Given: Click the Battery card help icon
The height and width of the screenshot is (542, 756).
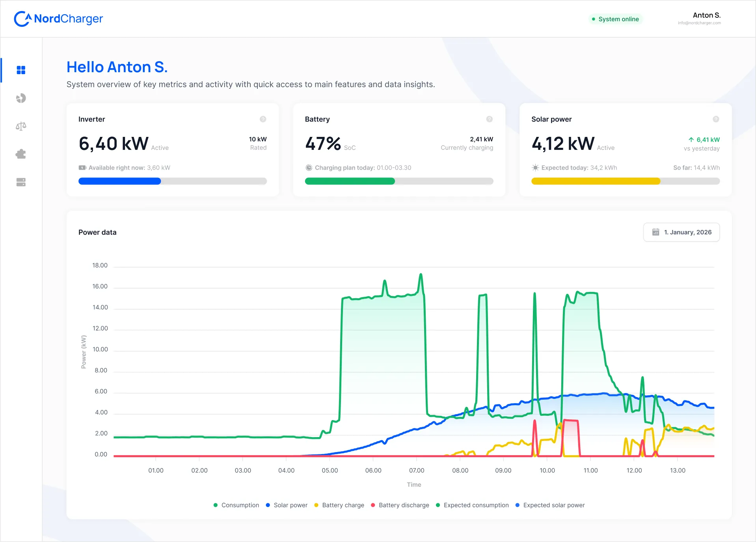Looking at the screenshot, I should [489, 119].
